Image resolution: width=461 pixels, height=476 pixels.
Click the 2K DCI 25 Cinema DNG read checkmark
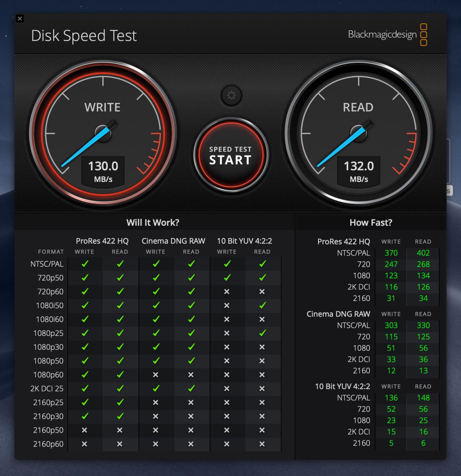191,388
